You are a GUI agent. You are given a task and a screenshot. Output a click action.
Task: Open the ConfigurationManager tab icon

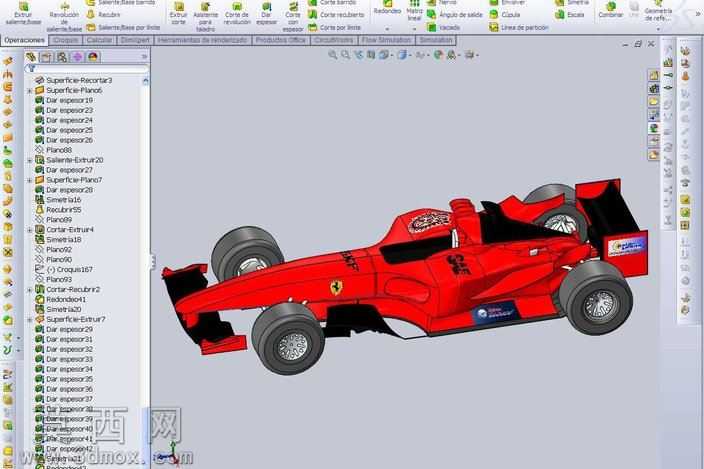62,57
